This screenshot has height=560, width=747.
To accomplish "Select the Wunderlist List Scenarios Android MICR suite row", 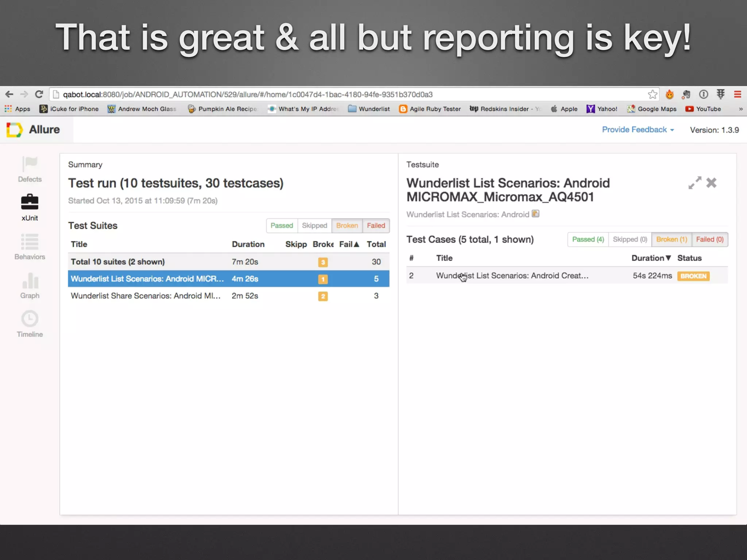I will [229, 279].
